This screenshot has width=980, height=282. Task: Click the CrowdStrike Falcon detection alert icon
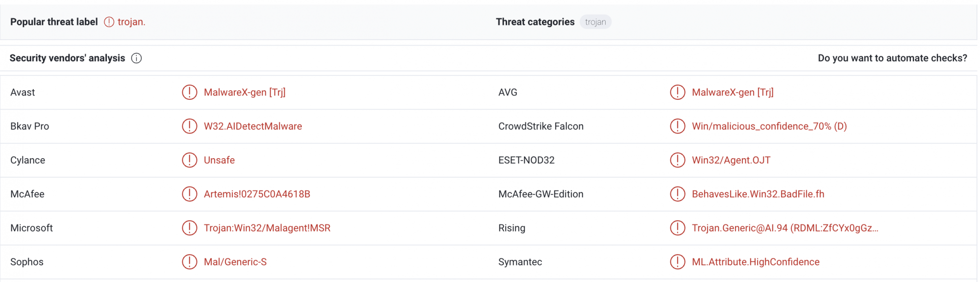click(x=678, y=126)
